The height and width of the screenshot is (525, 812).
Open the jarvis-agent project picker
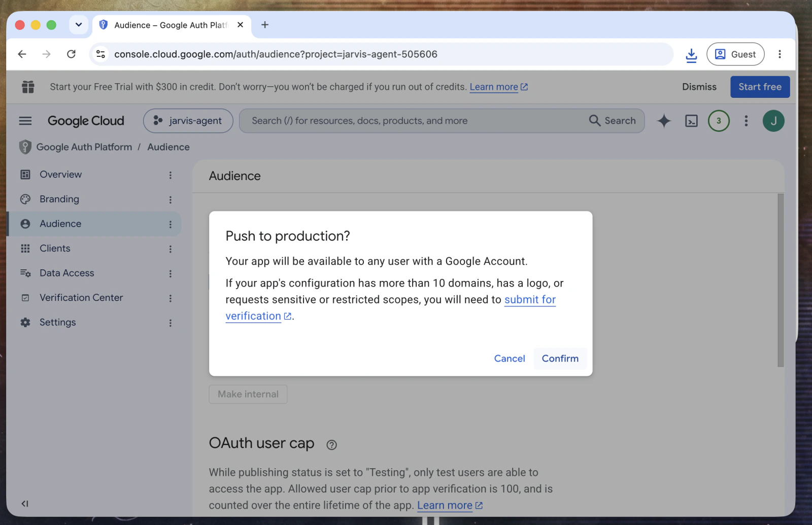click(188, 121)
